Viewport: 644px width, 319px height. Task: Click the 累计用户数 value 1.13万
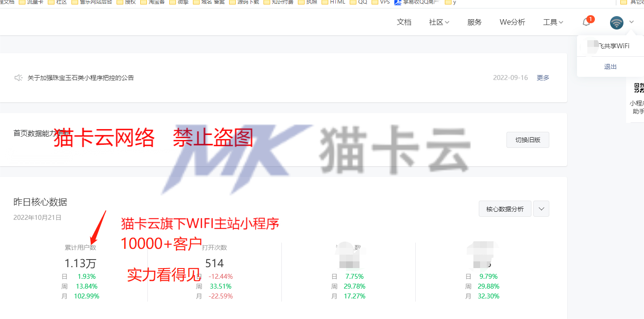(80, 263)
